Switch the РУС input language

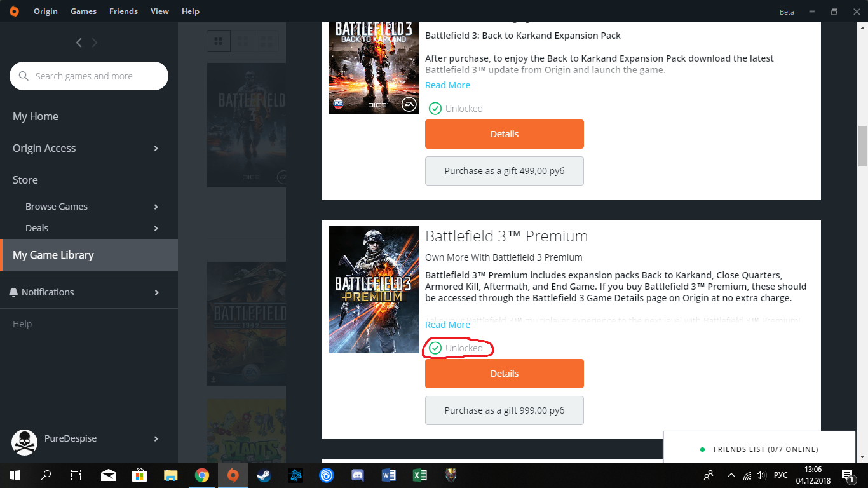pyautogui.click(x=781, y=475)
